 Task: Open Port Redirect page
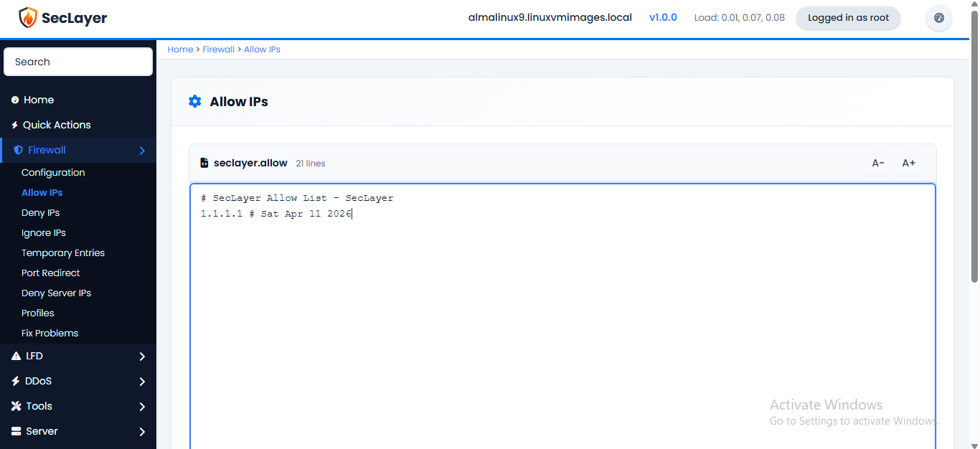click(51, 273)
